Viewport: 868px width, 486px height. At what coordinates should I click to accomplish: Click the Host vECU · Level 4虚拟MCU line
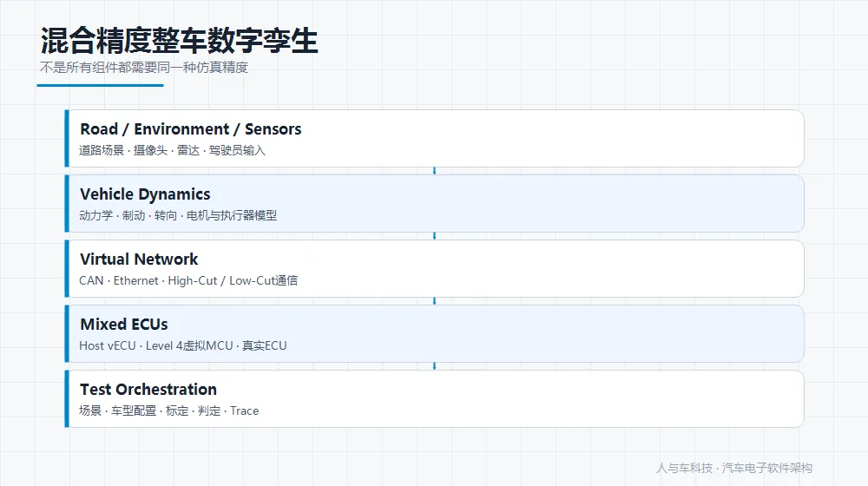pyautogui.click(x=182, y=346)
